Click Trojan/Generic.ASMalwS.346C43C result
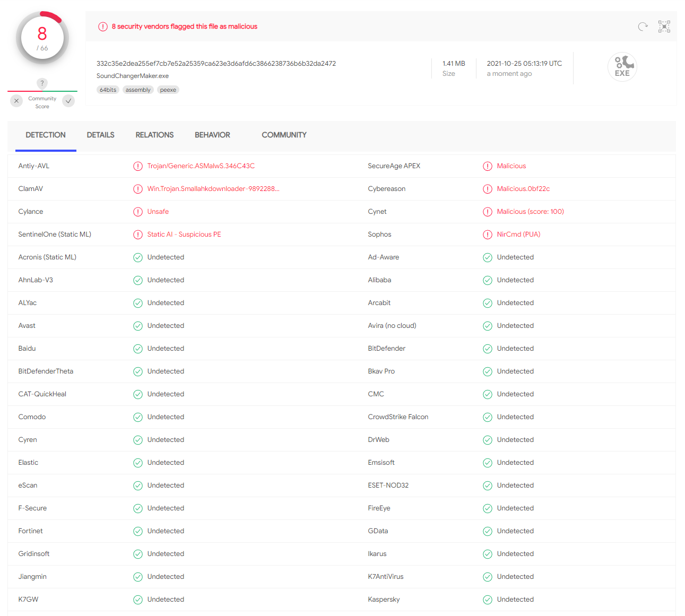The height and width of the screenshot is (616, 685). (201, 166)
